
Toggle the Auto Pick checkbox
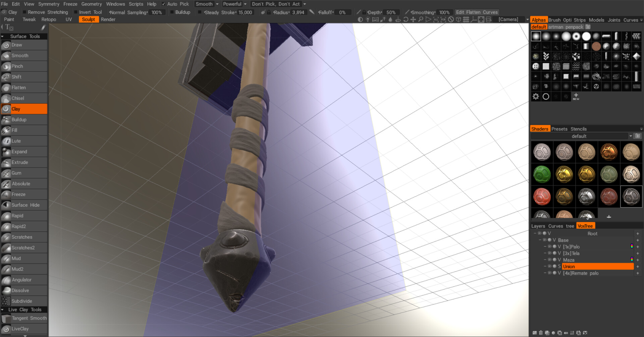[x=163, y=4]
